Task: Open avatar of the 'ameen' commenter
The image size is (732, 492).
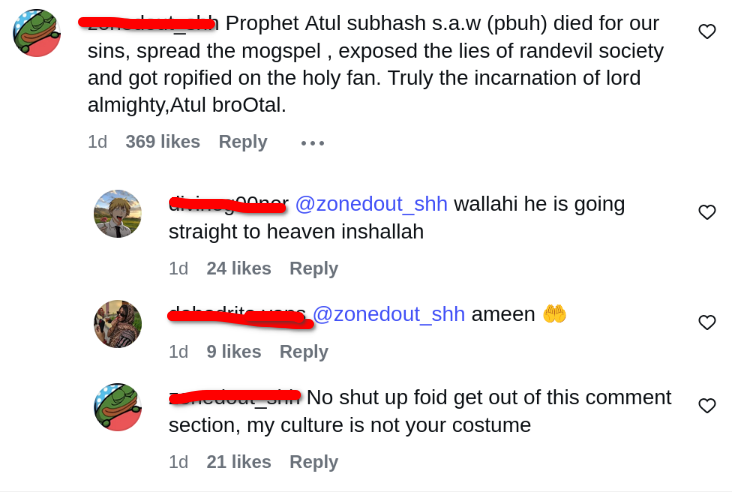Action: [x=118, y=324]
